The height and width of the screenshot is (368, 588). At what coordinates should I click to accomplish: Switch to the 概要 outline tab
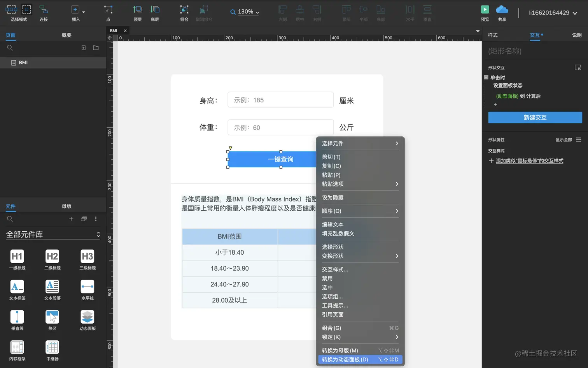66,35
